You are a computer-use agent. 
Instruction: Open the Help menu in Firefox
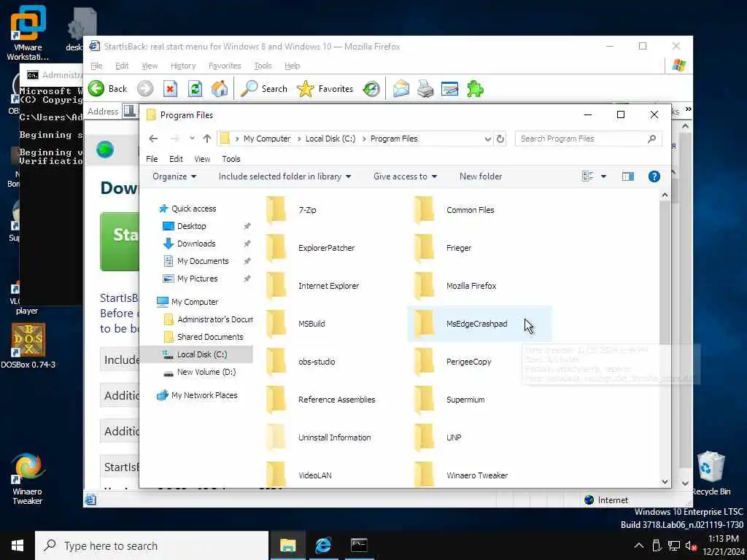[292, 66]
